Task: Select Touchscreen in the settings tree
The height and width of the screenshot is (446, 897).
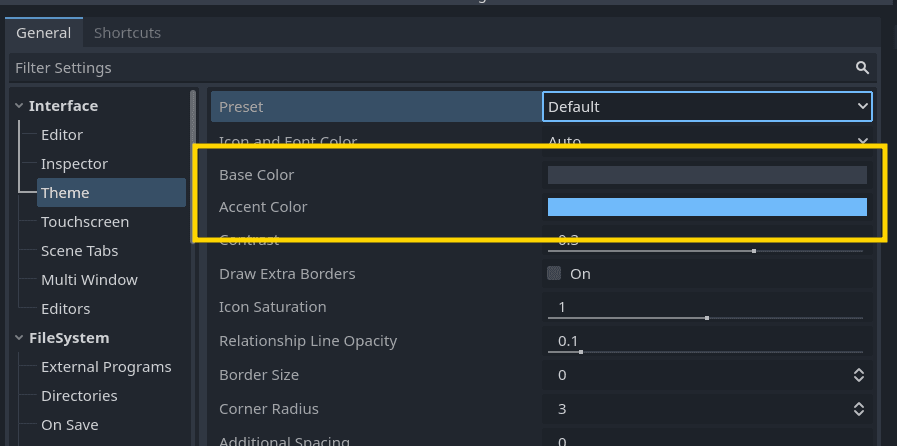Action: click(x=85, y=222)
